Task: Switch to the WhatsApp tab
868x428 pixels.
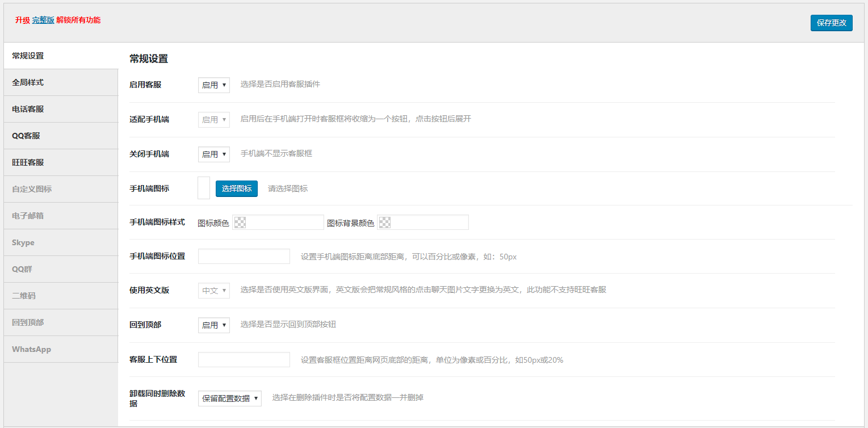Action: pyautogui.click(x=61, y=349)
